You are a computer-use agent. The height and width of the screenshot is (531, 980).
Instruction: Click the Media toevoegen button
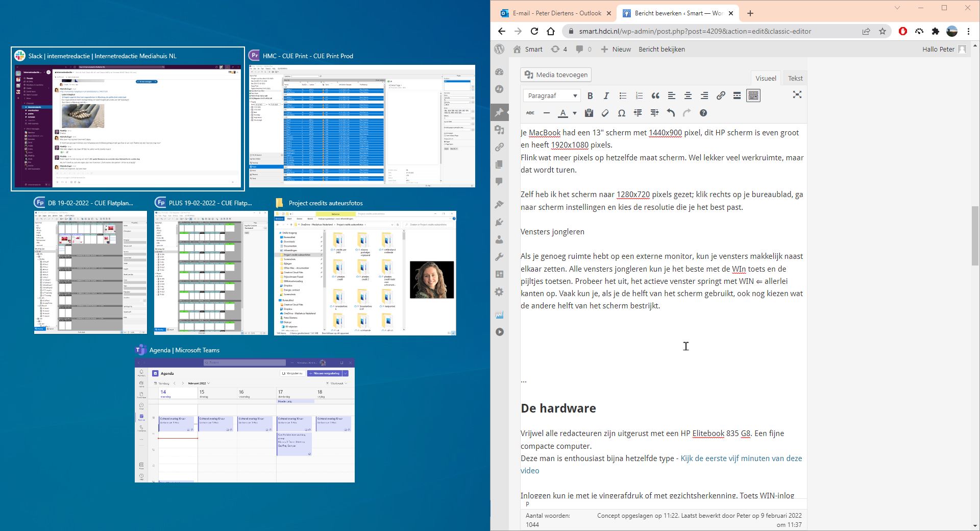556,75
